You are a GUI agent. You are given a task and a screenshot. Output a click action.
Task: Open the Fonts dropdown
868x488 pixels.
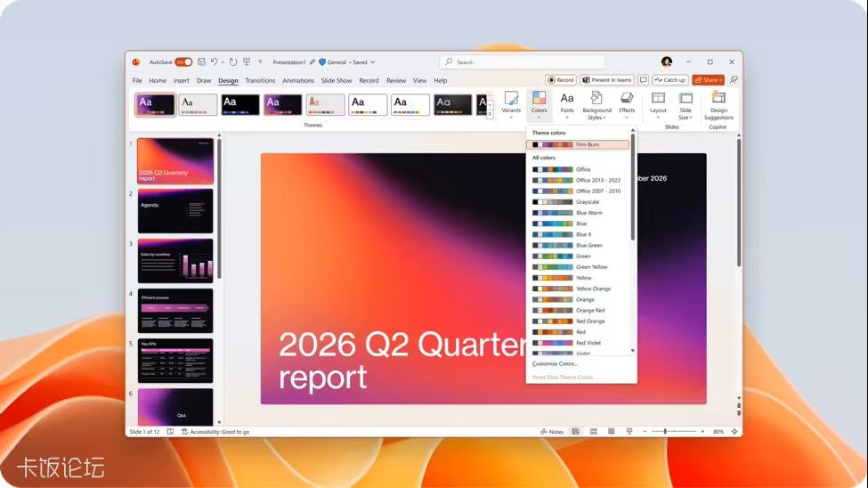(x=567, y=105)
